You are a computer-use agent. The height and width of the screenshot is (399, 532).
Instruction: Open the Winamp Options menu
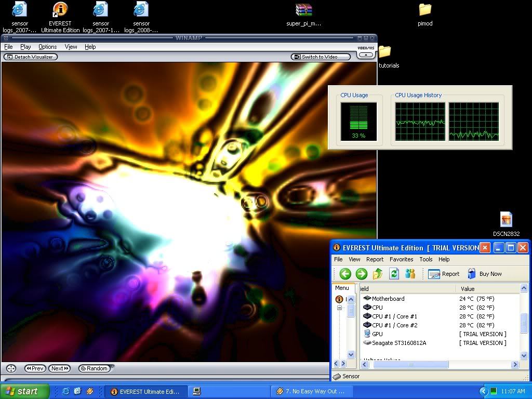tap(47, 47)
